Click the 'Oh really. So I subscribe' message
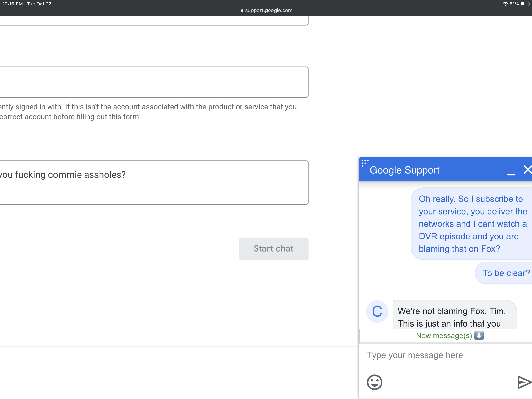The image size is (532, 399). click(x=471, y=224)
